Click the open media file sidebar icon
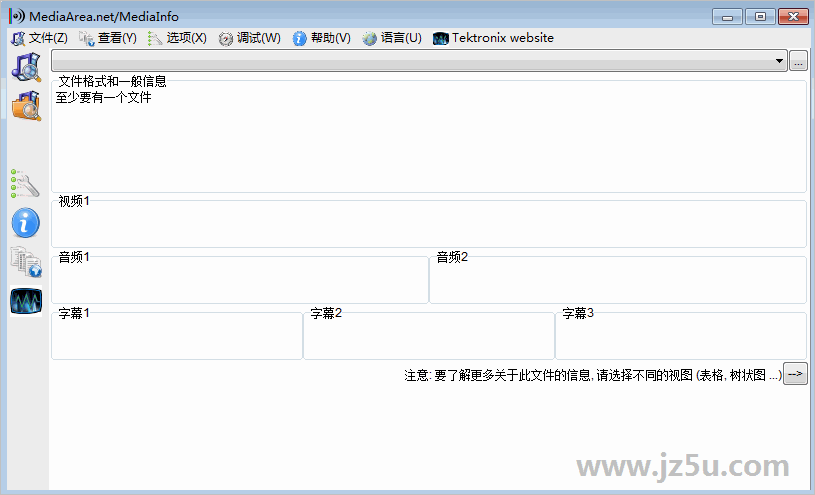This screenshot has width=815, height=495. tap(26, 68)
